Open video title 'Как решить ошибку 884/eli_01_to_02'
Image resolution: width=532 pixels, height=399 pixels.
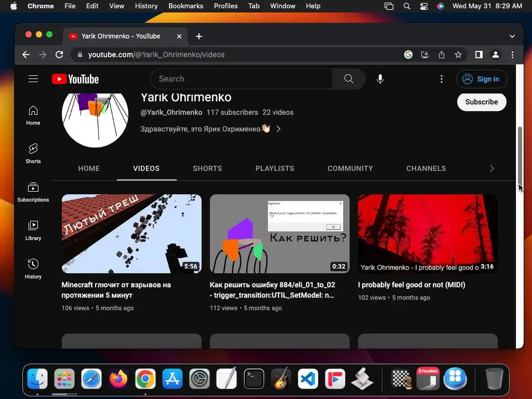pos(272,290)
